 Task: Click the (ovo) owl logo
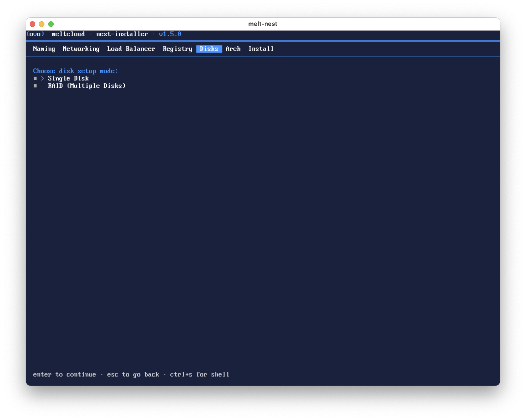pyautogui.click(x=35, y=34)
